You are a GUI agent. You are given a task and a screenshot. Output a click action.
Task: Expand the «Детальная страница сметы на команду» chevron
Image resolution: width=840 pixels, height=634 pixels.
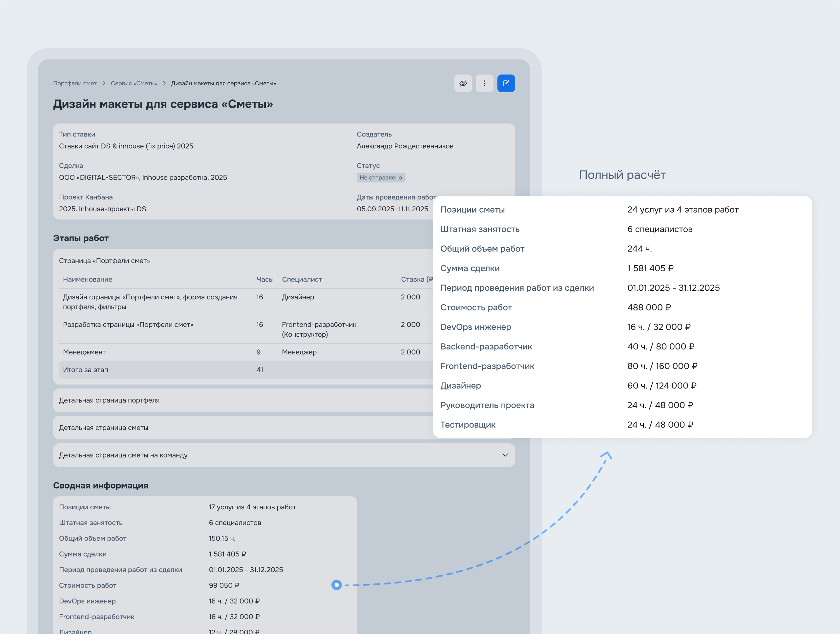click(505, 455)
